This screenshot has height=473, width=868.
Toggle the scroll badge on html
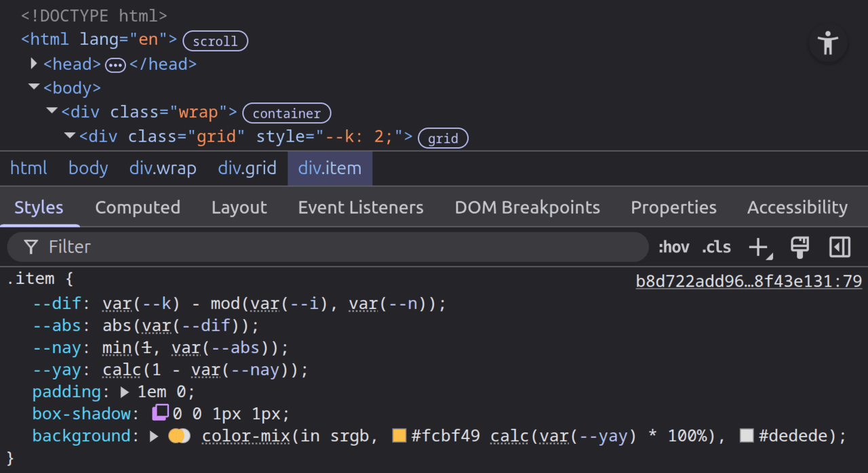point(216,41)
